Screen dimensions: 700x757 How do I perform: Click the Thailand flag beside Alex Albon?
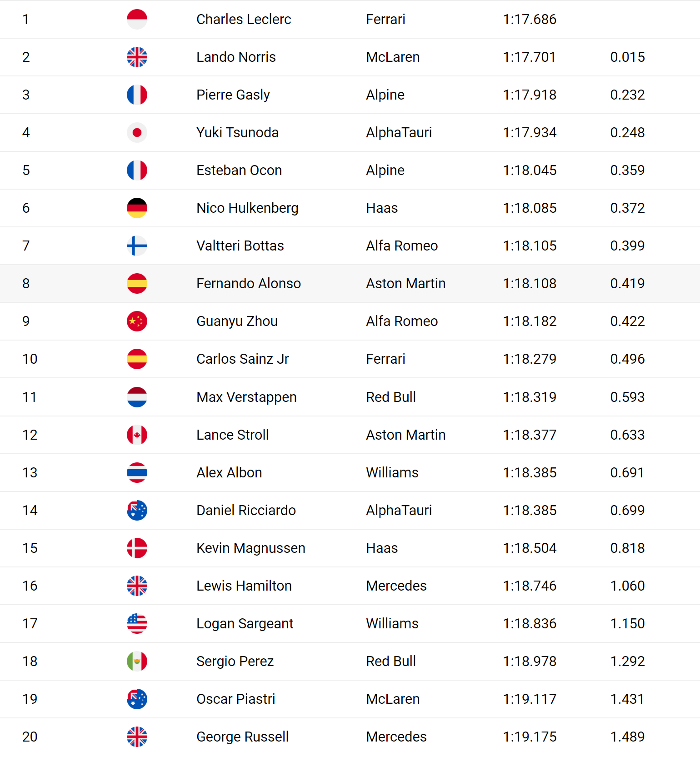click(x=137, y=472)
